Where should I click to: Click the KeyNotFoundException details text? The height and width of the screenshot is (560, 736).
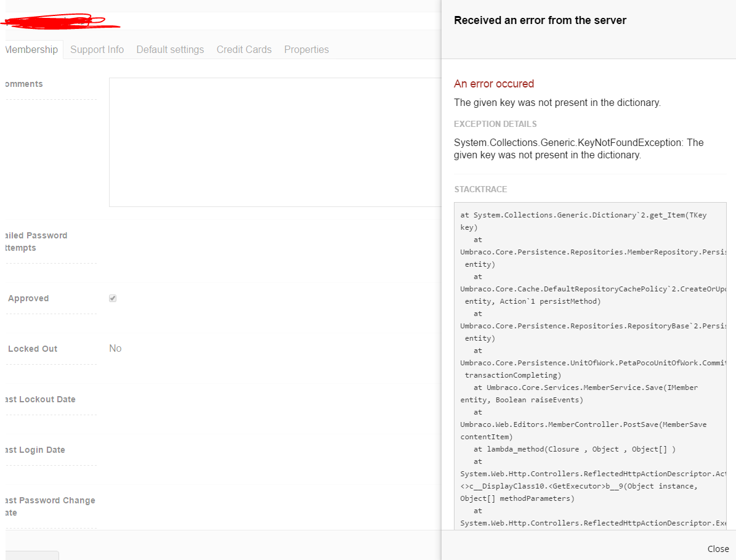(578, 148)
